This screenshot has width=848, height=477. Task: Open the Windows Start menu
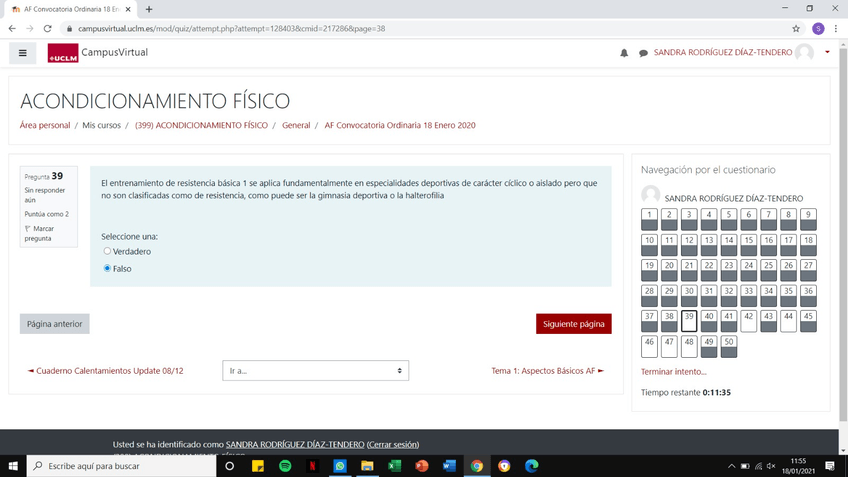[x=13, y=466]
